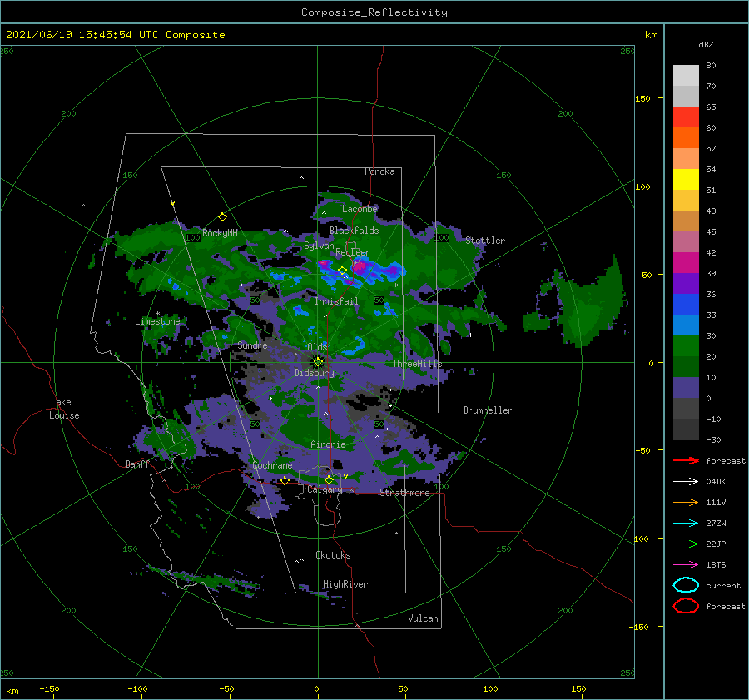The width and height of the screenshot is (749, 700).
Task: Click the Olds city label
Action: coord(317,346)
